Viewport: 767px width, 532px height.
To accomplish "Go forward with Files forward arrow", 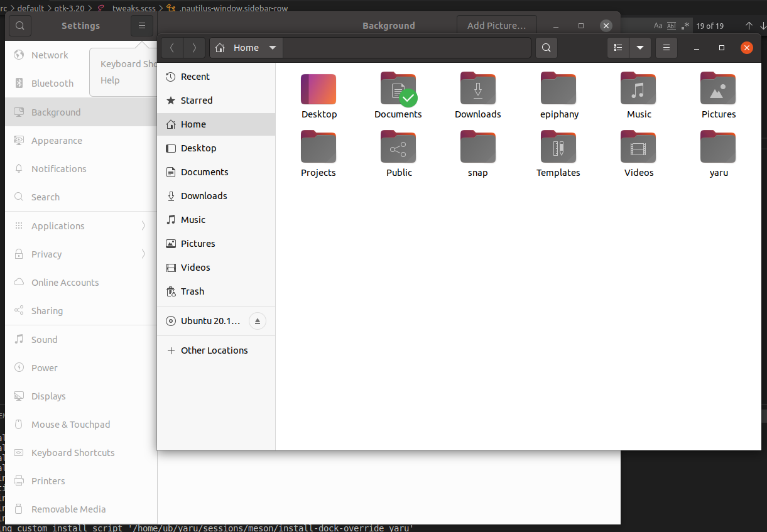I will pyautogui.click(x=194, y=48).
